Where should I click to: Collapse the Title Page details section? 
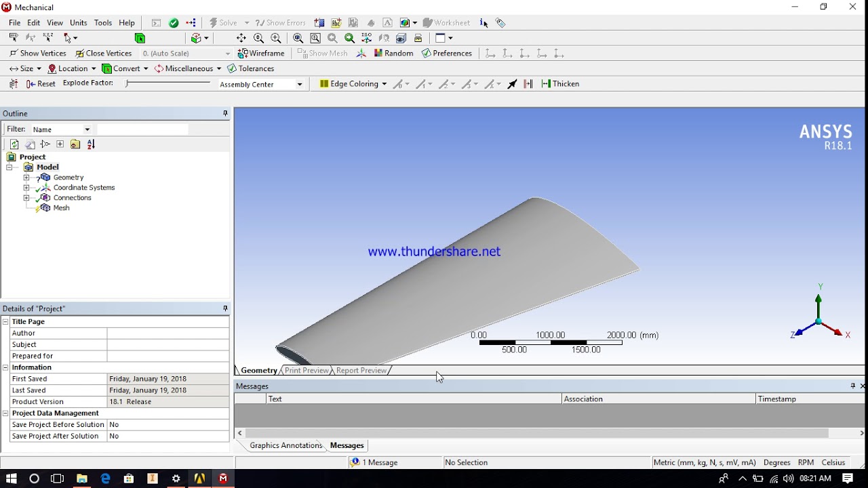[x=5, y=322]
